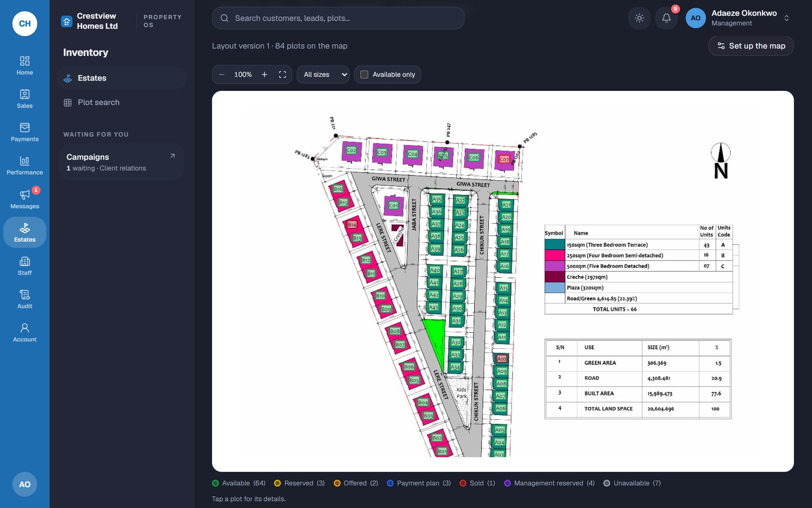
Task: Open notifications bell with 9 alerts
Action: tap(666, 18)
